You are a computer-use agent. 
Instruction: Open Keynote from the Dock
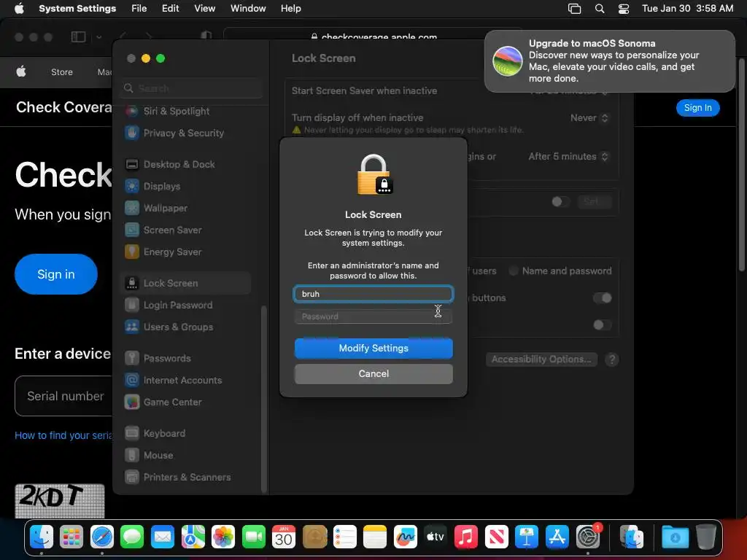tap(527, 537)
